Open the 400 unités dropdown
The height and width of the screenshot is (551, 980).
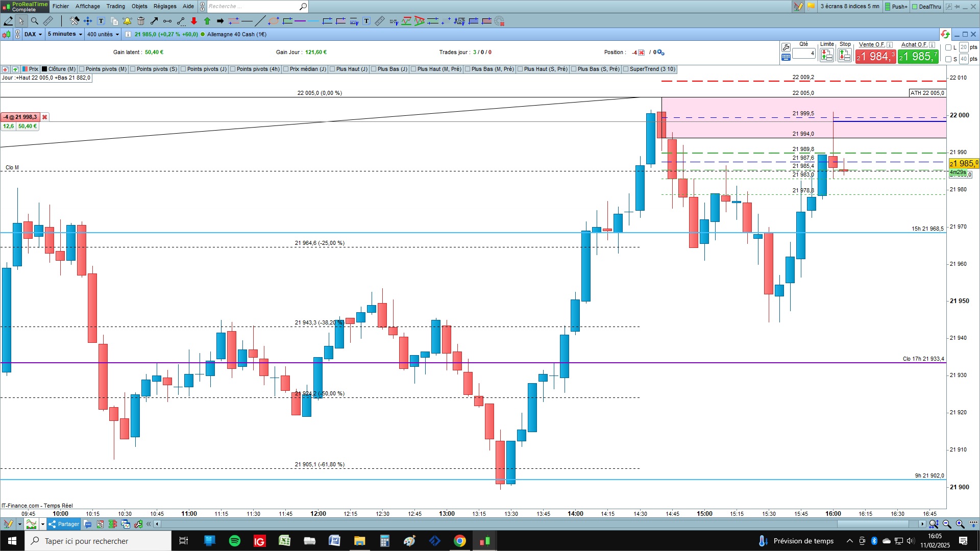point(103,34)
